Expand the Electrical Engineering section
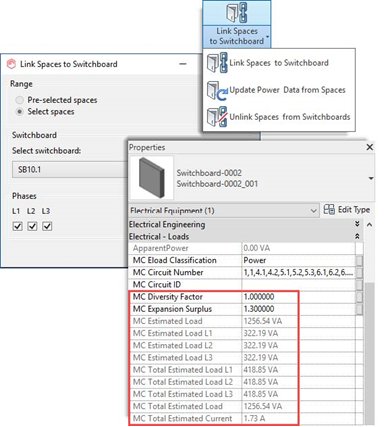389x427 pixels. point(357,224)
